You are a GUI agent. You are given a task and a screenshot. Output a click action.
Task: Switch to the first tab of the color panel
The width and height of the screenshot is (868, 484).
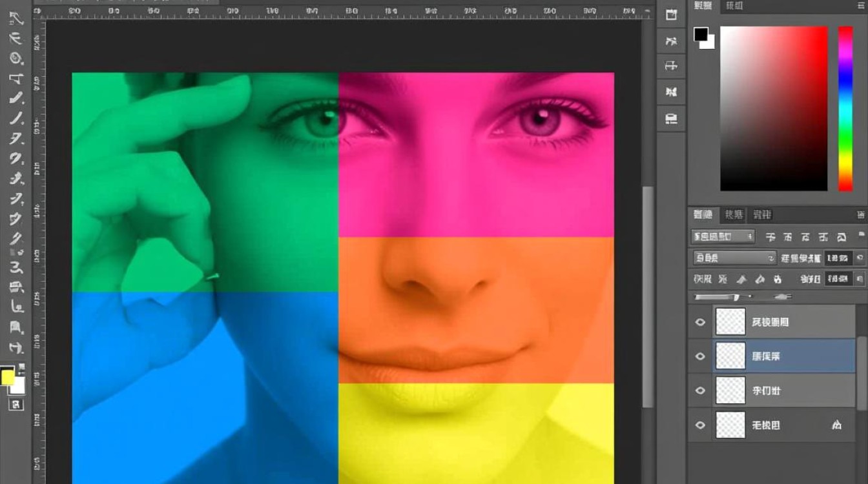(x=703, y=6)
